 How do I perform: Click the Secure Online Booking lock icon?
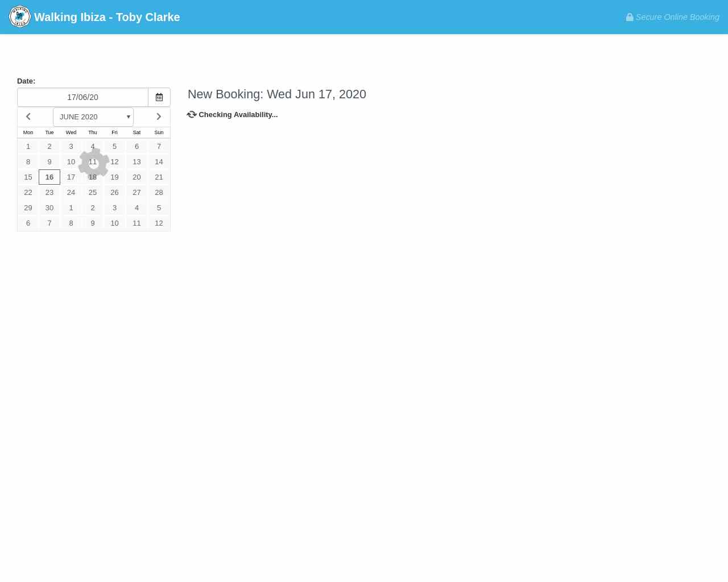[x=630, y=17]
